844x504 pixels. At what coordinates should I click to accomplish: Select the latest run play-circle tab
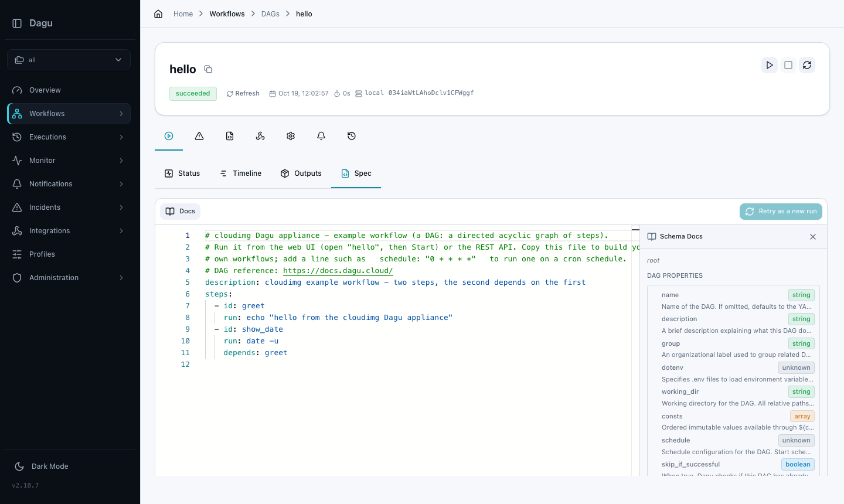pos(169,136)
